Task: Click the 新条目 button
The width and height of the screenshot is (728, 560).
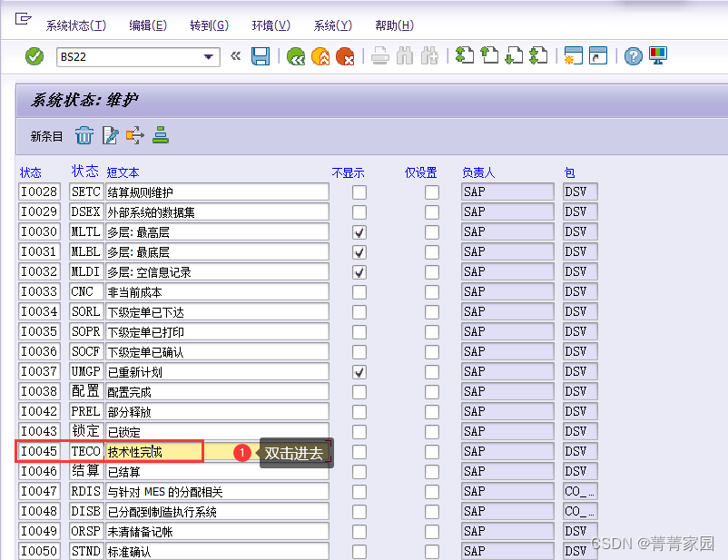Action: [46, 134]
